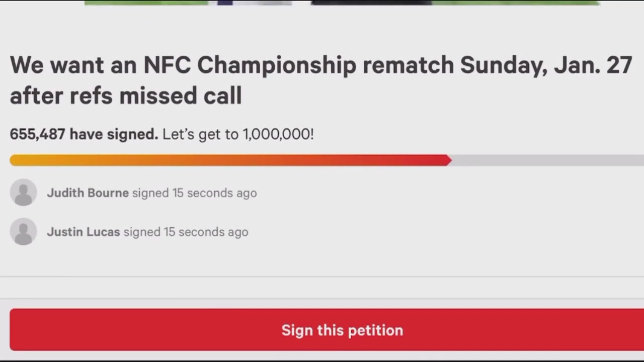Click the Let's get to 1,000,000 goal text
The height and width of the screenshot is (362, 644).
pos(238,134)
